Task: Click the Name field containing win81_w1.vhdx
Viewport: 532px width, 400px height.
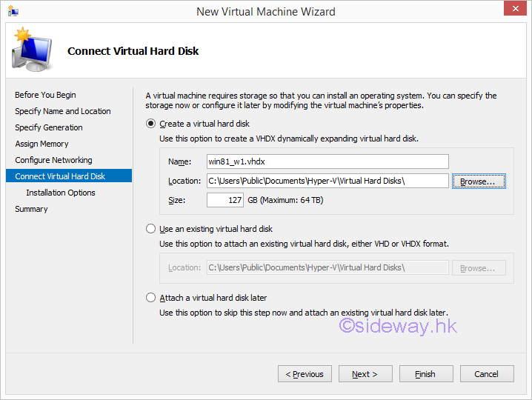Action: click(x=327, y=161)
